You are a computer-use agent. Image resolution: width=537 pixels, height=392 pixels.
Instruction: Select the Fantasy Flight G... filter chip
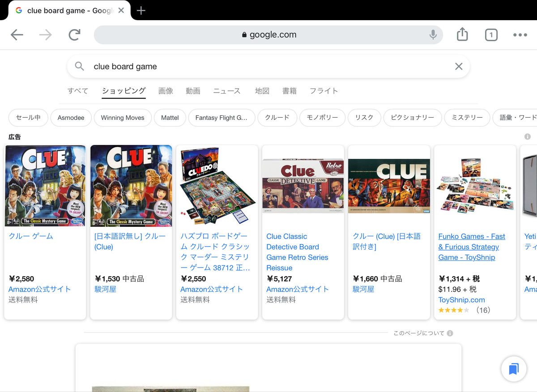222,118
